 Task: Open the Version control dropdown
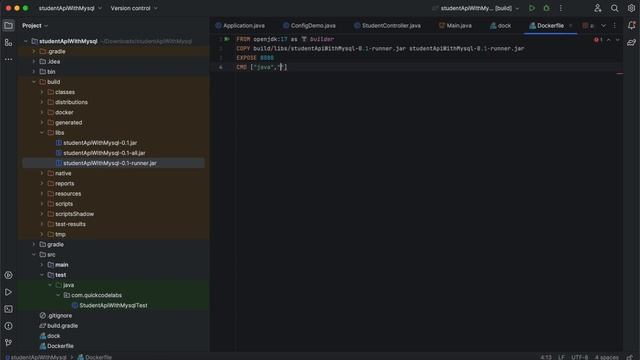pos(133,8)
